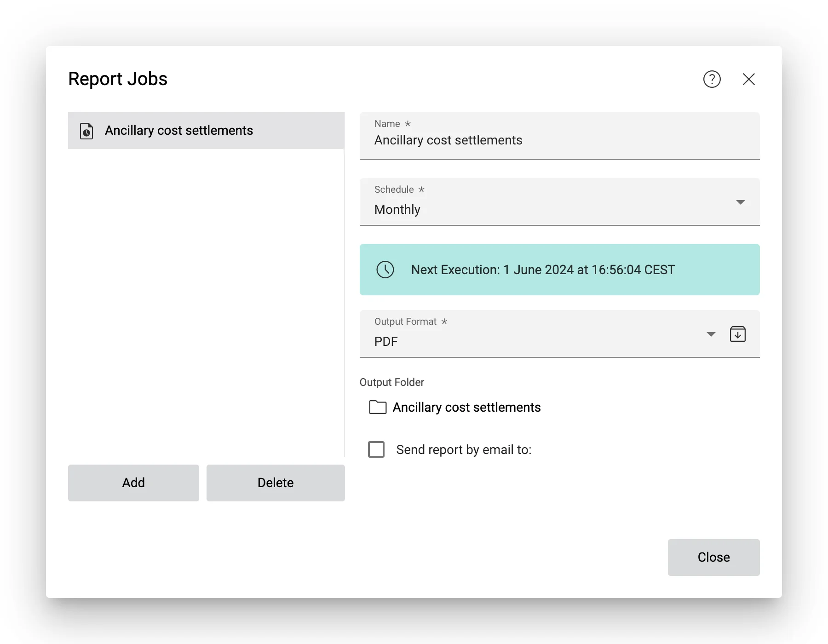Open the help question mark icon
This screenshot has width=828, height=644.
pos(712,79)
